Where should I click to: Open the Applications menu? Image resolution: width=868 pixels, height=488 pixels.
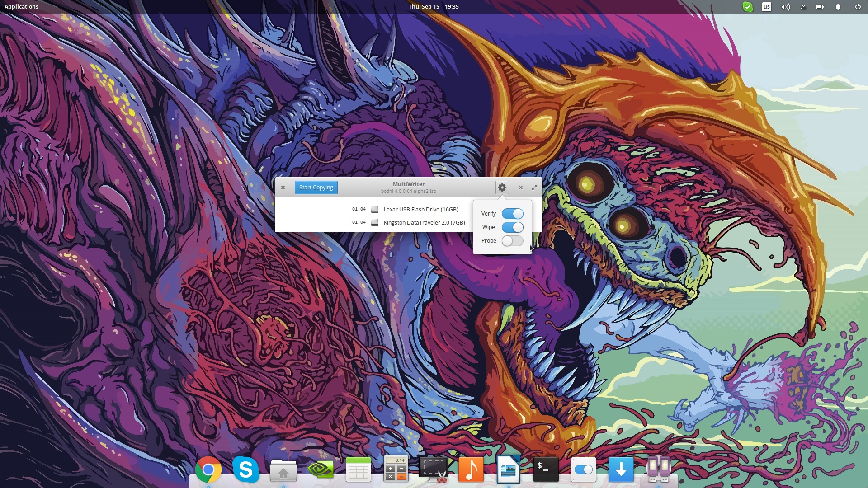(21, 7)
